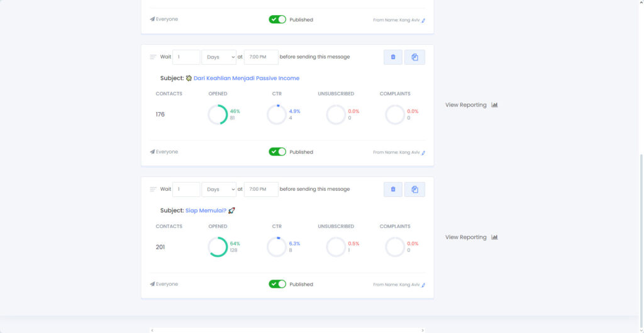Image resolution: width=644 pixels, height=333 pixels.
Task: Click wait days input on Passive Income message
Action: point(186,57)
